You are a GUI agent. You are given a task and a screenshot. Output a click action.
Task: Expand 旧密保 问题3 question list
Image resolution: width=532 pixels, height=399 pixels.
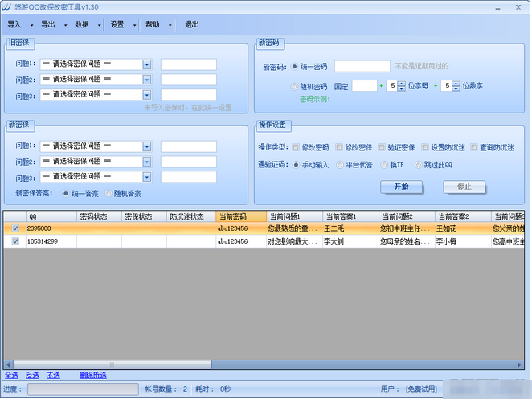(147, 95)
